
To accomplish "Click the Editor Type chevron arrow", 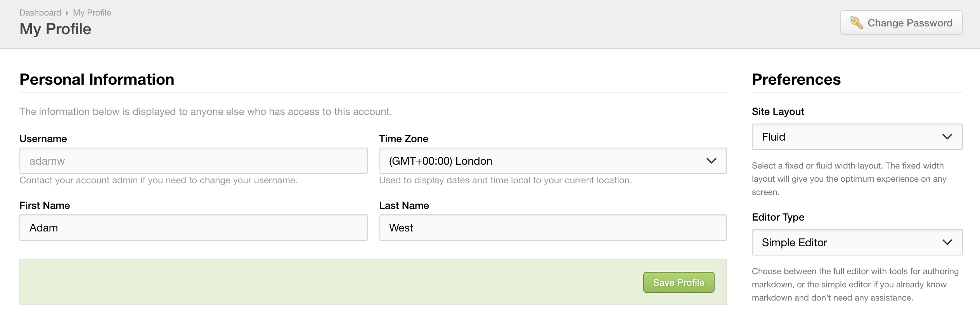I will pyautogui.click(x=947, y=242).
